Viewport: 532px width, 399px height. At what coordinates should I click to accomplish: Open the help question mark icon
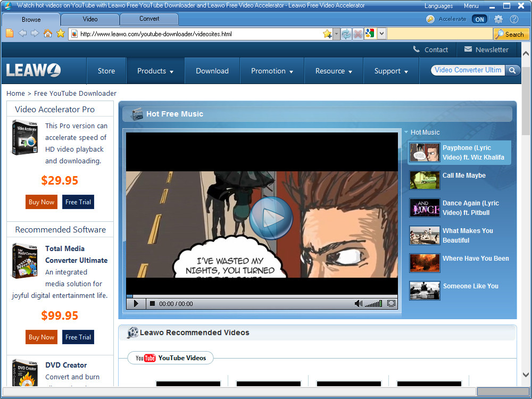point(514,19)
